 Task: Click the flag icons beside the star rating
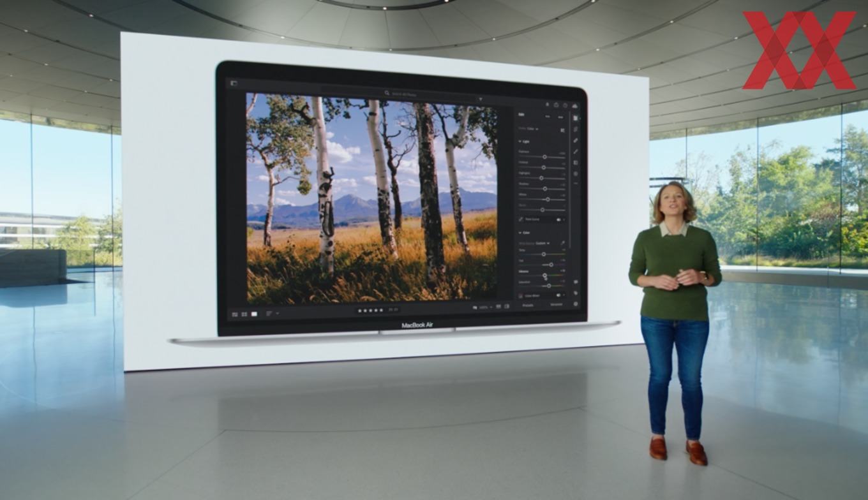pos(393,310)
